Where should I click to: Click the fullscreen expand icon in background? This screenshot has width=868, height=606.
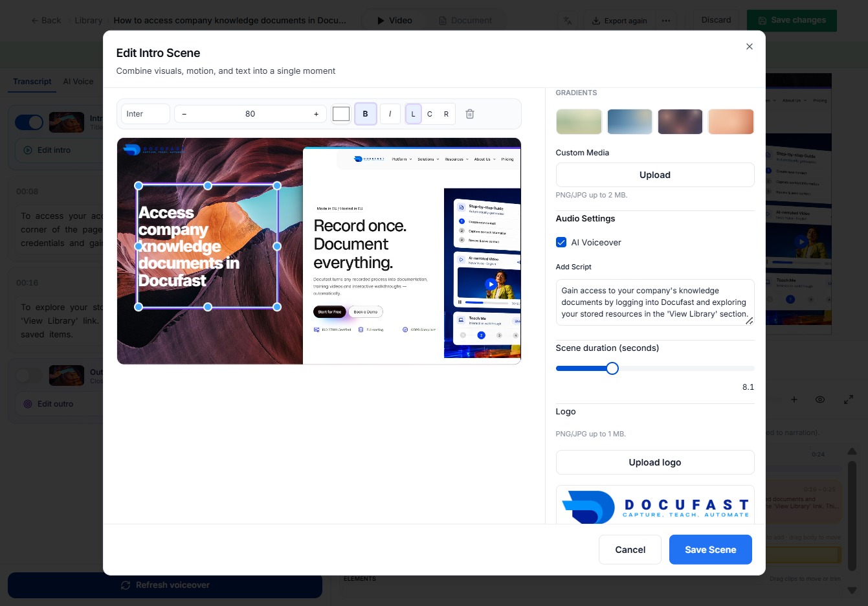[x=849, y=399]
